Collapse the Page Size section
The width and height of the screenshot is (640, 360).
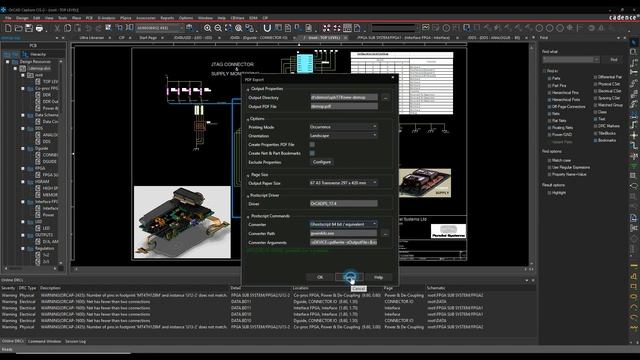click(248, 175)
